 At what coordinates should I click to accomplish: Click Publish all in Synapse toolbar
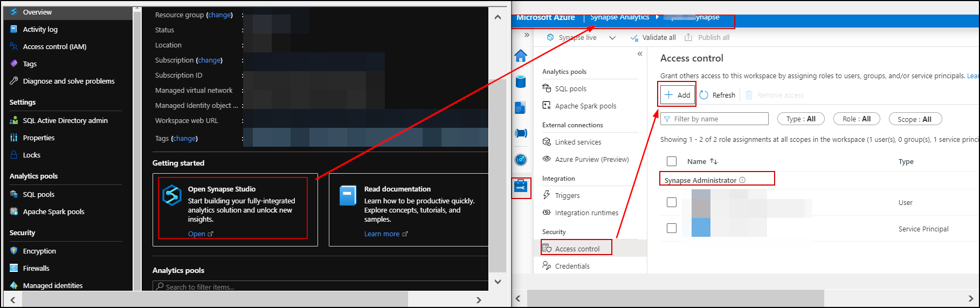click(707, 37)
